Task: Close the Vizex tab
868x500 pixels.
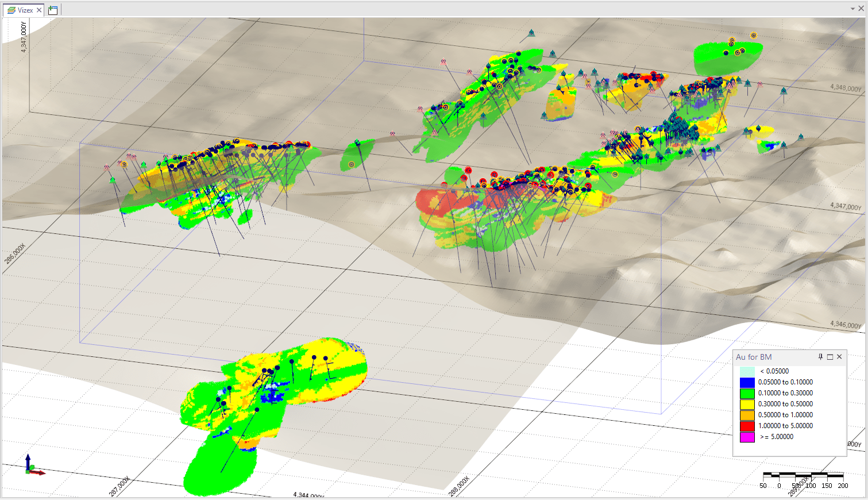Action: pyautogui.click(x=39, y=10)
